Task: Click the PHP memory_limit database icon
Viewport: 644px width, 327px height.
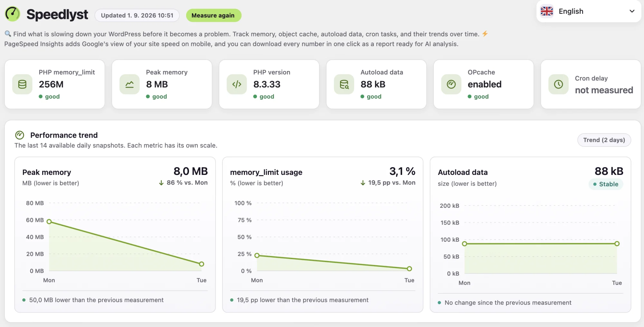Action: [22, 84]
